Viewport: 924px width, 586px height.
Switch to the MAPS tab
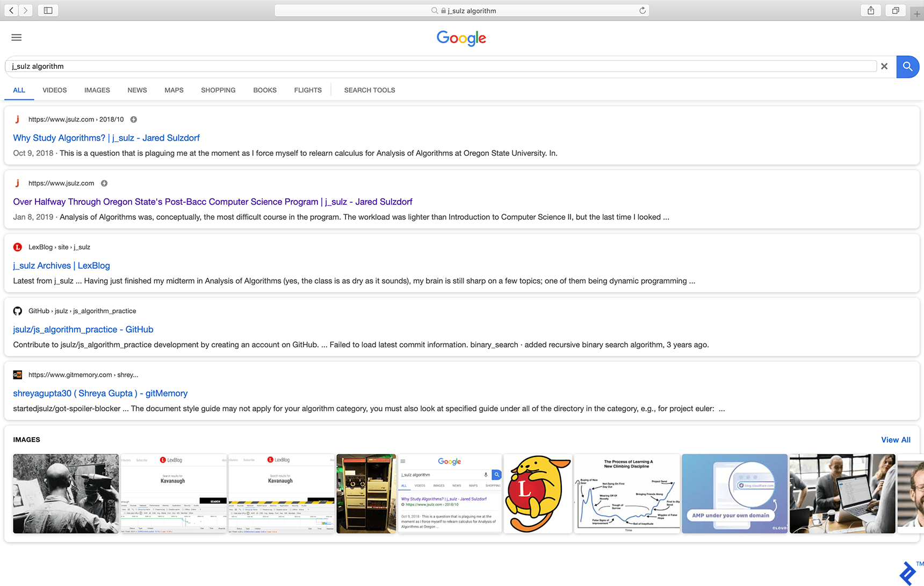pyautogui.click(x=174, y=90)
